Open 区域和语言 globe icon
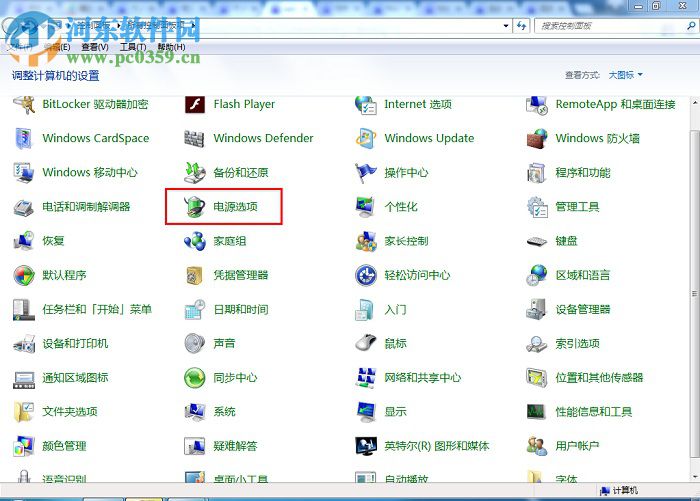The height and width of the screenshot is (501, 700). [x=537, y=275]
